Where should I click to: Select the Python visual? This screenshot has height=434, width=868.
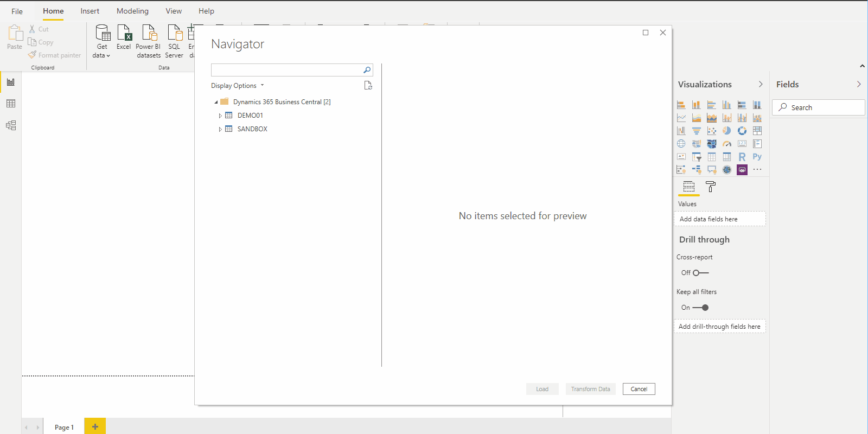pyautogui.click(x=757, y=157)
